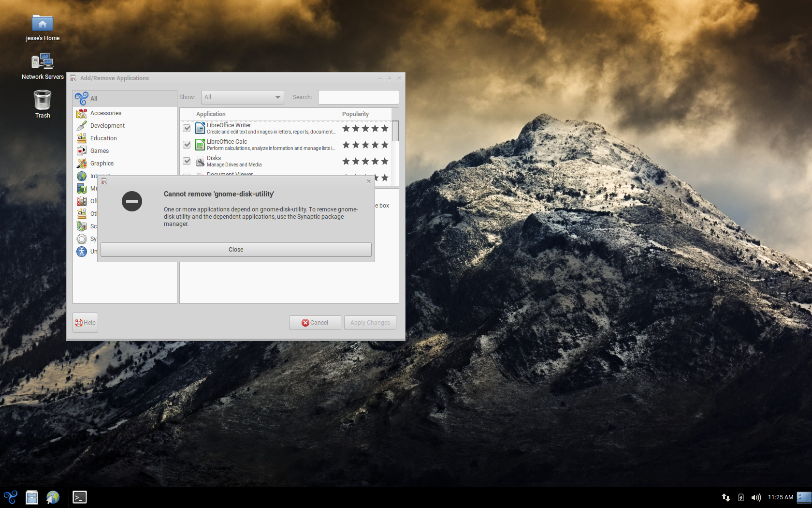Click the Games dice icon
812x508 pixels.
[x=82, y=151]
